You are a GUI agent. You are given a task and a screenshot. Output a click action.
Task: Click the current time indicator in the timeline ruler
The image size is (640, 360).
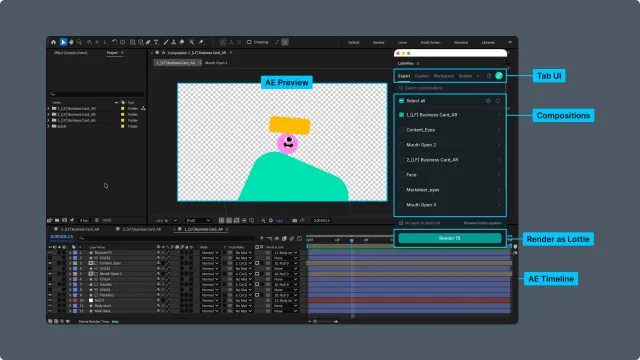tap(351, 240)
